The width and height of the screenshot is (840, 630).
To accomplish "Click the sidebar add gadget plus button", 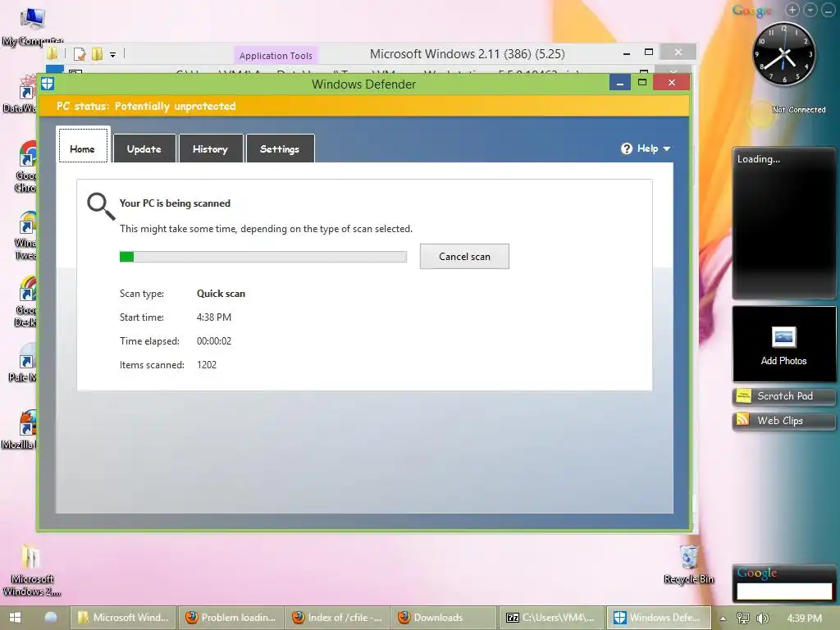I will pos(792,10).
